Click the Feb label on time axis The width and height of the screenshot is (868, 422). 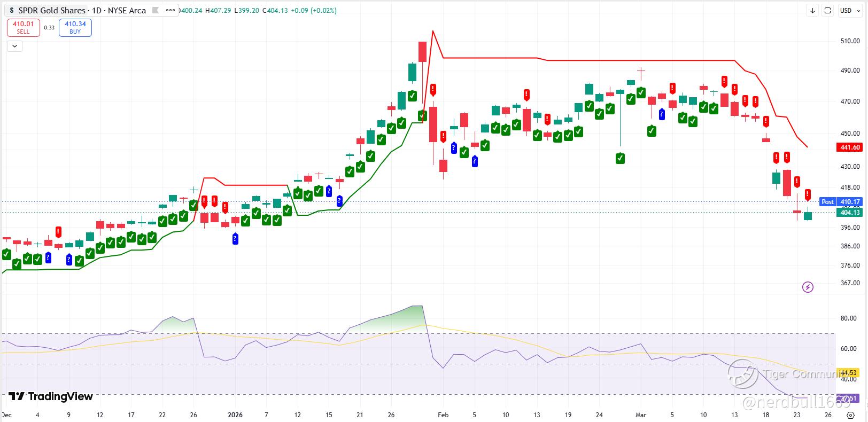click(x=443, y=415)
